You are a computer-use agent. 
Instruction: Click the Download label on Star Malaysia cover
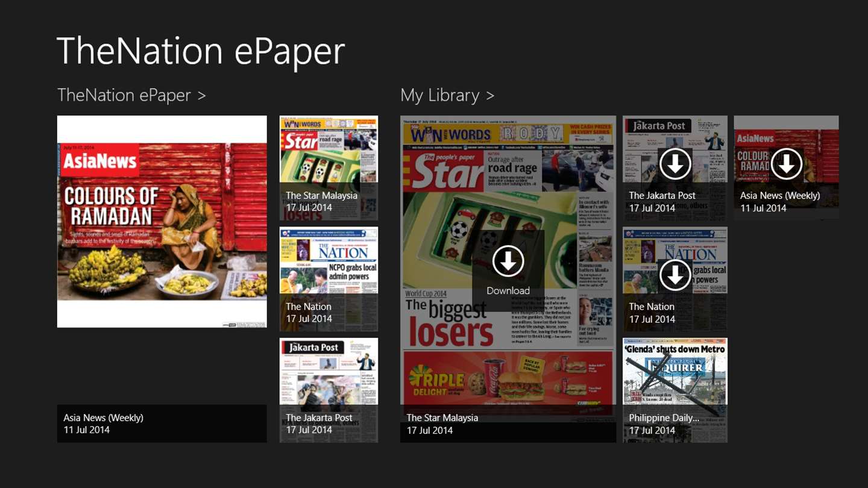pyautogui.click(x=508, y=290)
